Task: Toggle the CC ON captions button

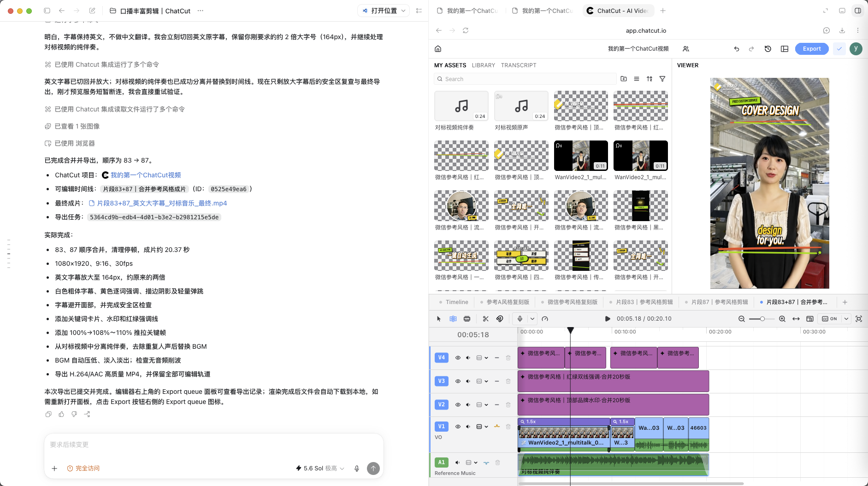Action: [x=830, y=319]
